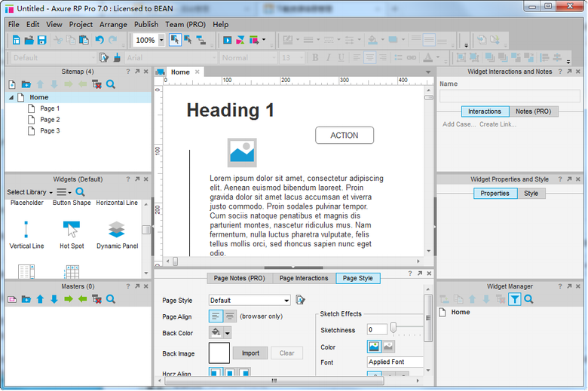Click the Undo arrow icon
The image size is (588, 391).
click(100, 40)
